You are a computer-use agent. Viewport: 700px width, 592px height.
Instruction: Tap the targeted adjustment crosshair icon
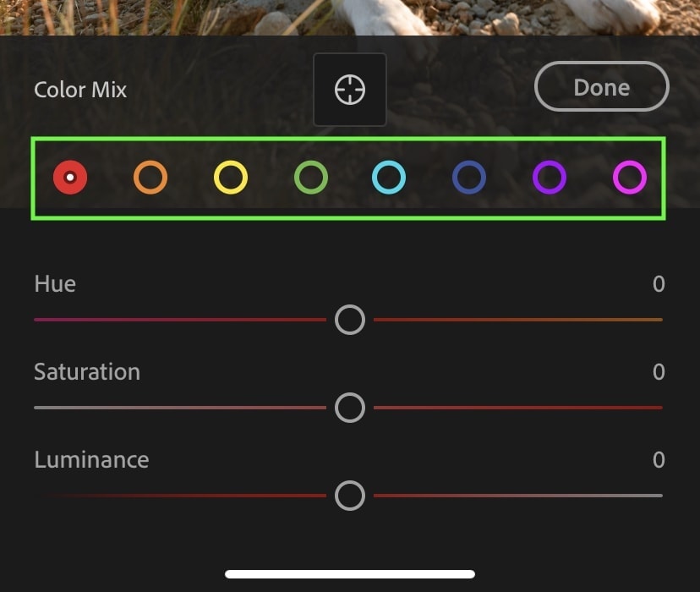[349, 90]
